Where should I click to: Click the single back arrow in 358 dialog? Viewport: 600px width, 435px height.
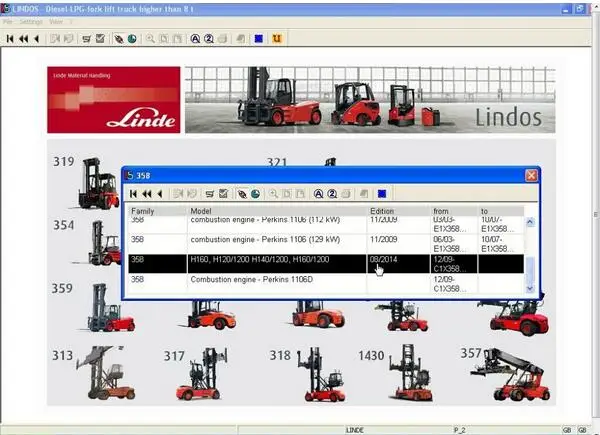tap(160, 194)
